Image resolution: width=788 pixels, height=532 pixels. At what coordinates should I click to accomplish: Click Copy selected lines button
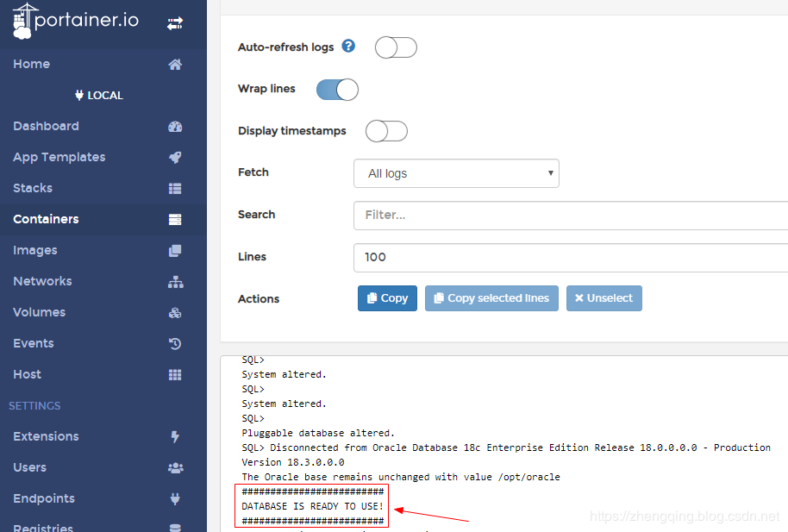tap(491, 298)
